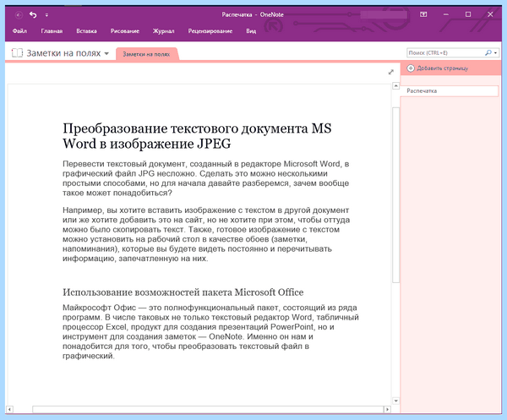Click the horizontal scrollbar left arrow
Screen dimensions: 507x420
tap(9, 409)
